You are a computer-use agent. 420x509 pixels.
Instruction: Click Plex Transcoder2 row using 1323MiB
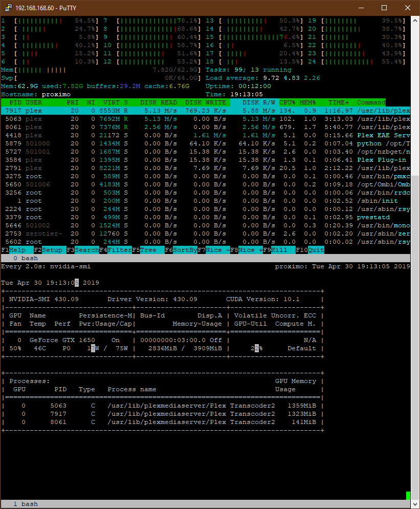(163, 414)
